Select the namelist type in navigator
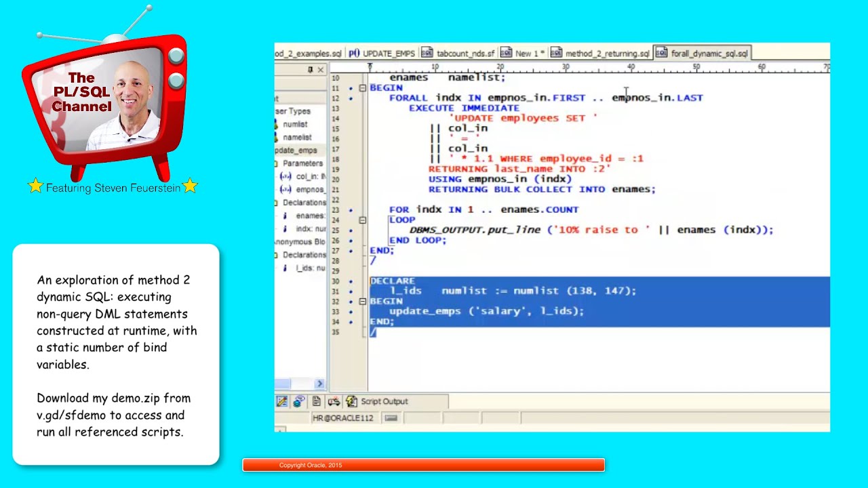Image resolution: width=868 pixels, height=488 pixels. click(x=297, y=137)
